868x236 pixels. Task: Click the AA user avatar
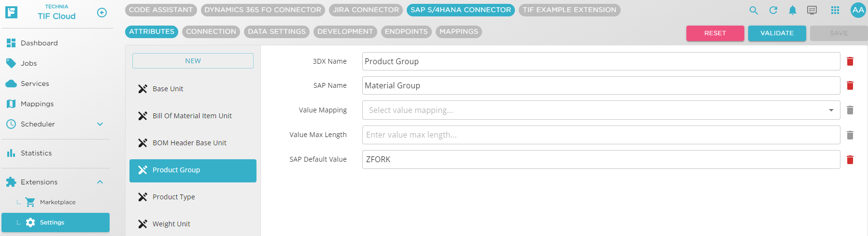coord(858,10)
